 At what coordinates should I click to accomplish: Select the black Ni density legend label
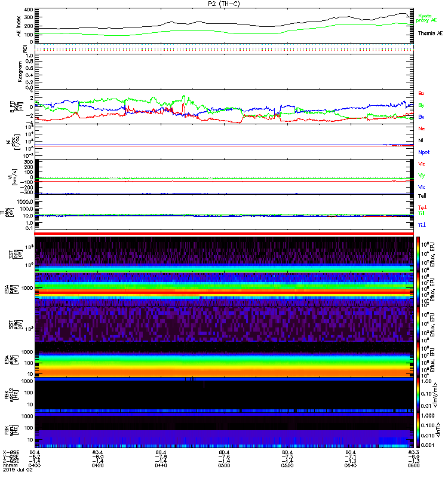click(421, 140)
